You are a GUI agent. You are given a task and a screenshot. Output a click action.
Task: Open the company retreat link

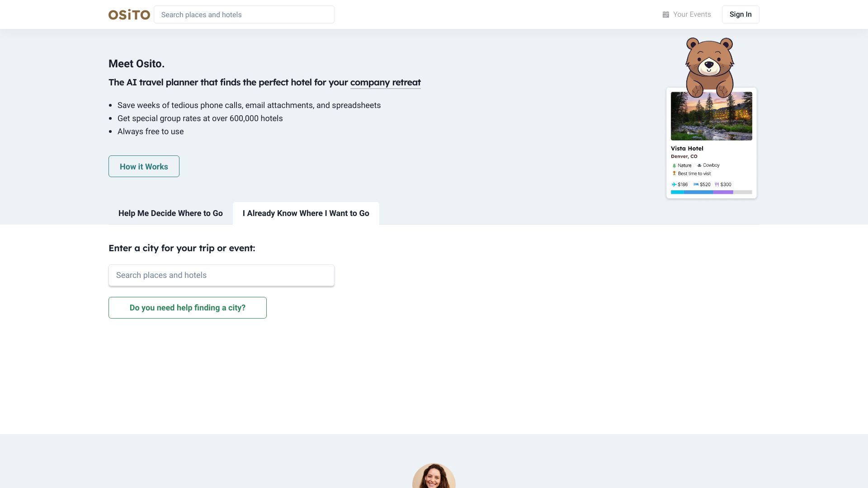385,83
